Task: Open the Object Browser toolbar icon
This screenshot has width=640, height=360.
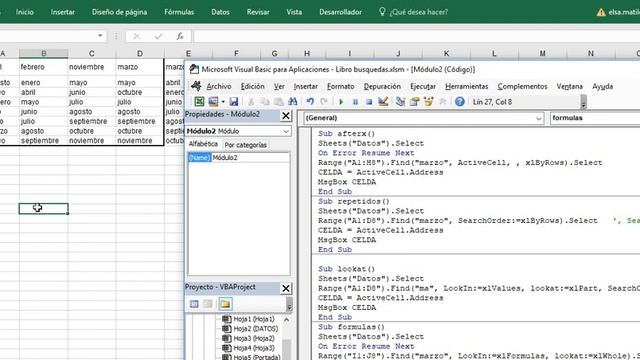Action: click(x=428, y=102)
